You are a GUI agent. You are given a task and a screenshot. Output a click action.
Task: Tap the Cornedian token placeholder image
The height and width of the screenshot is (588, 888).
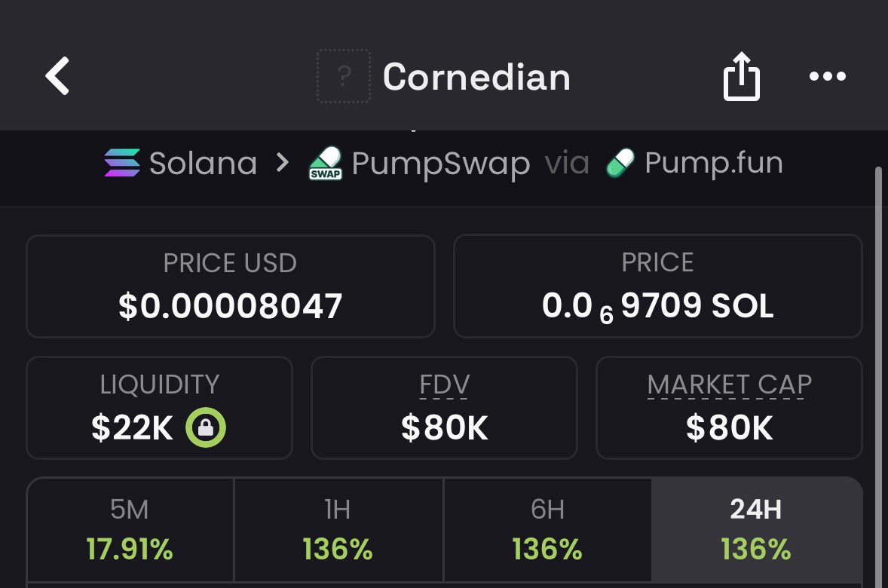(344, 76)
